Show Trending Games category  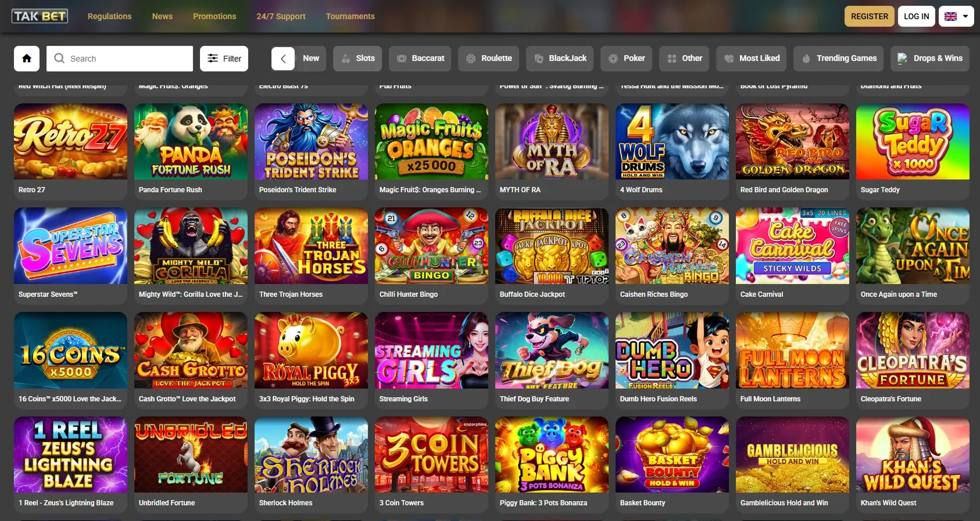pos(838,59)
